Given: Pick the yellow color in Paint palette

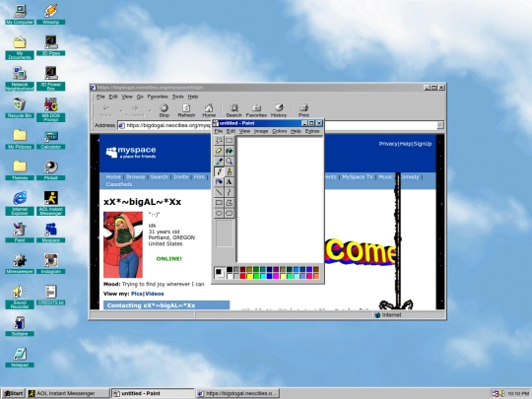Looking at the screenshot, I should tap(249, 276).
